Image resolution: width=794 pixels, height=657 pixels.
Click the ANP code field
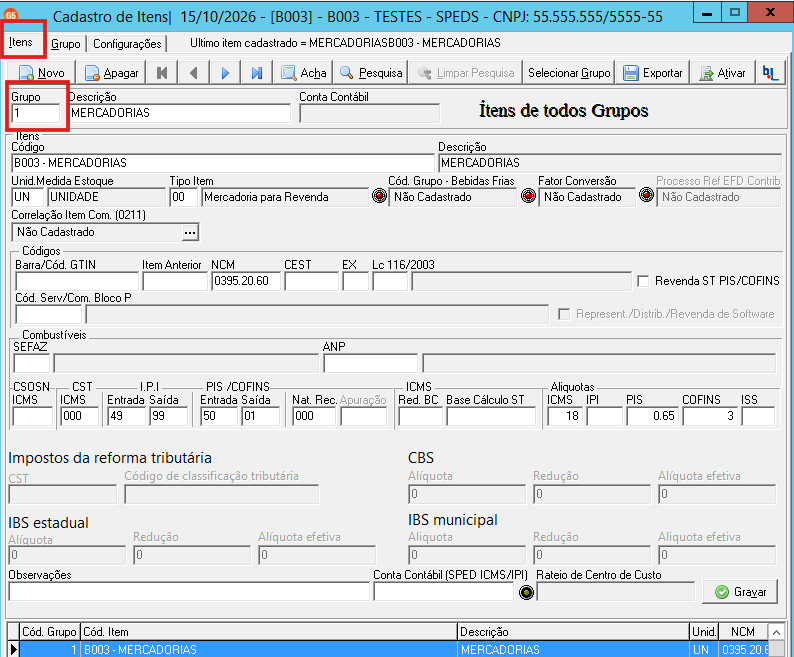(x=371, y=364)
